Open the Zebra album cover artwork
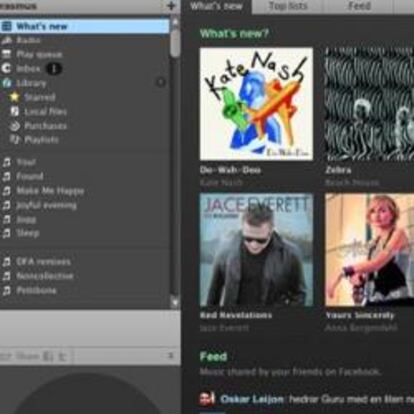The image size is (414, 414). point(369,104)
